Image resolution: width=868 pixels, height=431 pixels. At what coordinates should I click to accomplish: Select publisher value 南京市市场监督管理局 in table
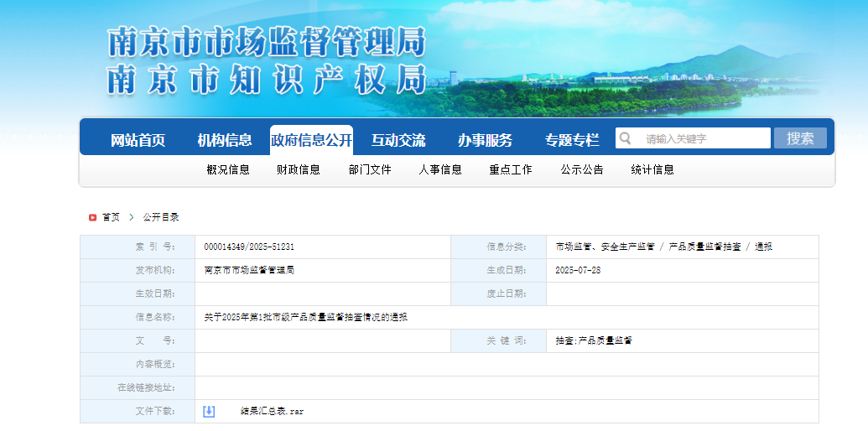coord(249,271)
